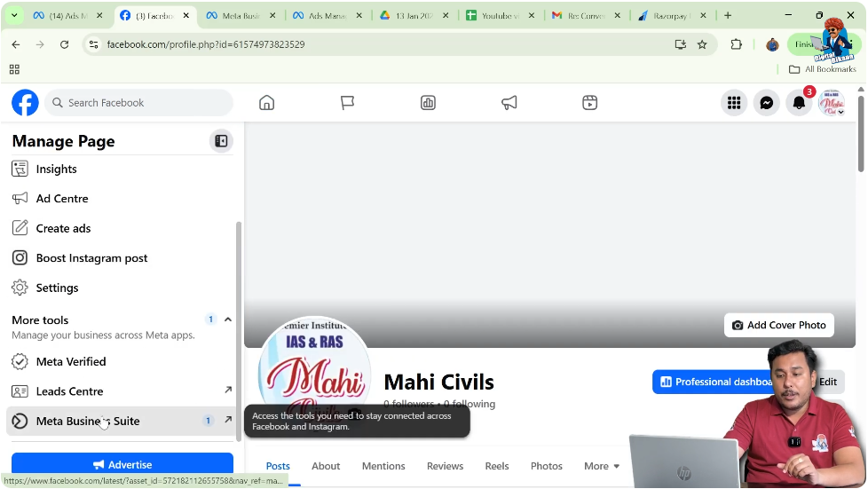
Task: Click the Add Cover Photo button
Action: click(778, 326)
